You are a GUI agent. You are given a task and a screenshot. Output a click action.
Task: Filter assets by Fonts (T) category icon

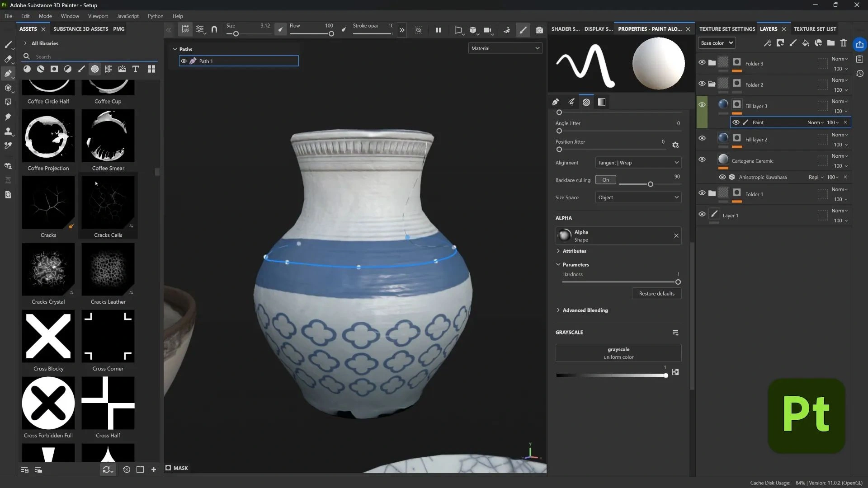135,69
